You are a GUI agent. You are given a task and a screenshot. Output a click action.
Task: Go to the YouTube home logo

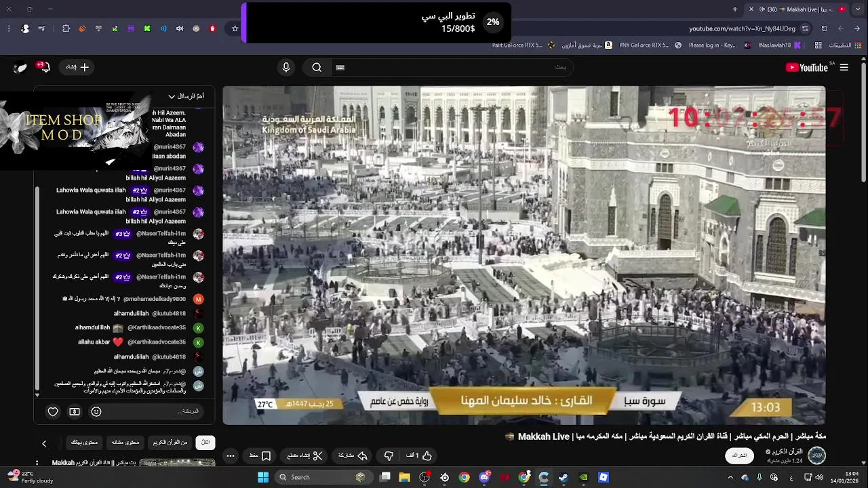coord(806,67)
